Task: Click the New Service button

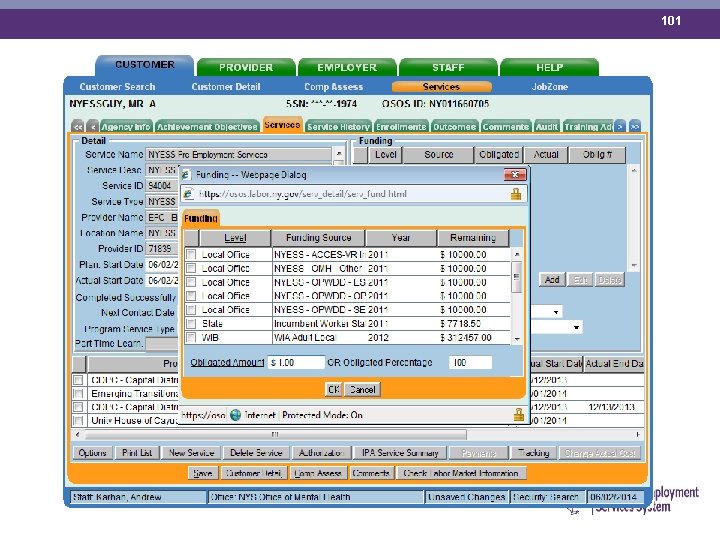Action: tap(191, 453)
